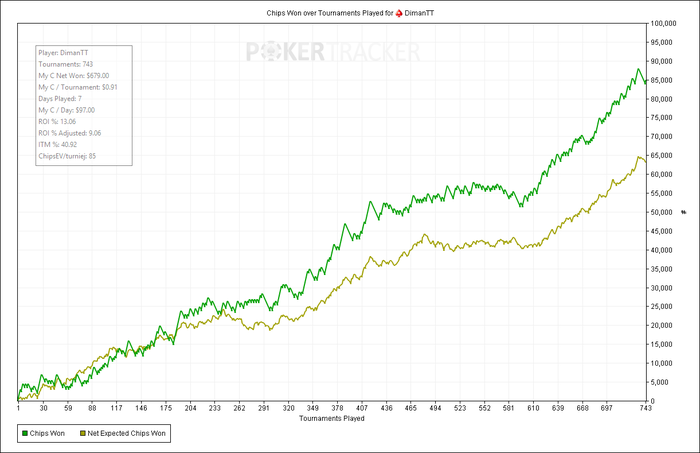Click the 100,000 y-axis tick label

point(663,24)
